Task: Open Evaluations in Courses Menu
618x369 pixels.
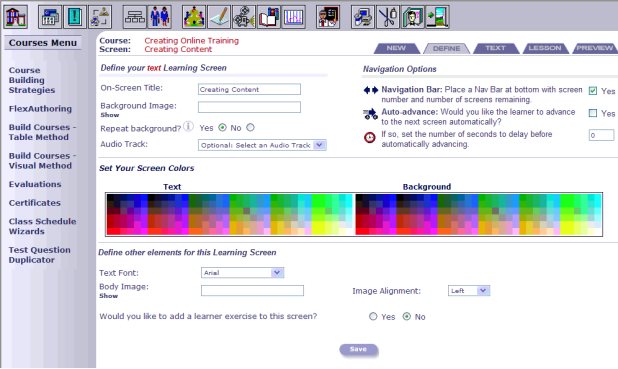Action: pyautogui.click(x=35, y=184)
